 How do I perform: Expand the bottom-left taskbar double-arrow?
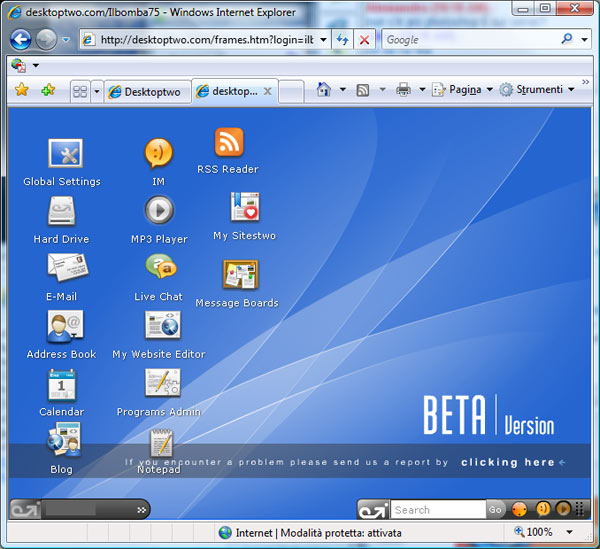coord(142,510)
